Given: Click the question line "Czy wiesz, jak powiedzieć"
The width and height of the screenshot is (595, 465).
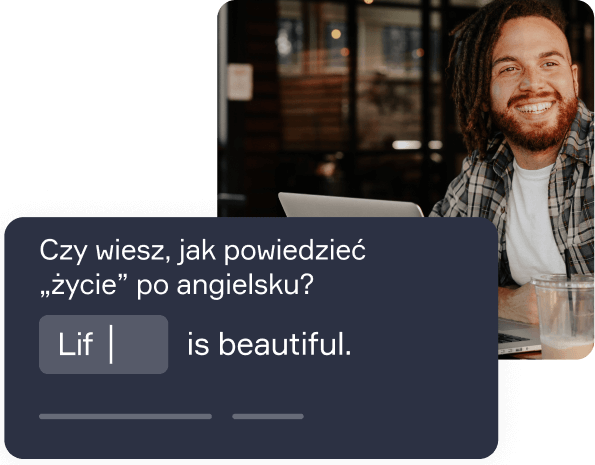Looking at the screenshot, I should coord(202,252).
